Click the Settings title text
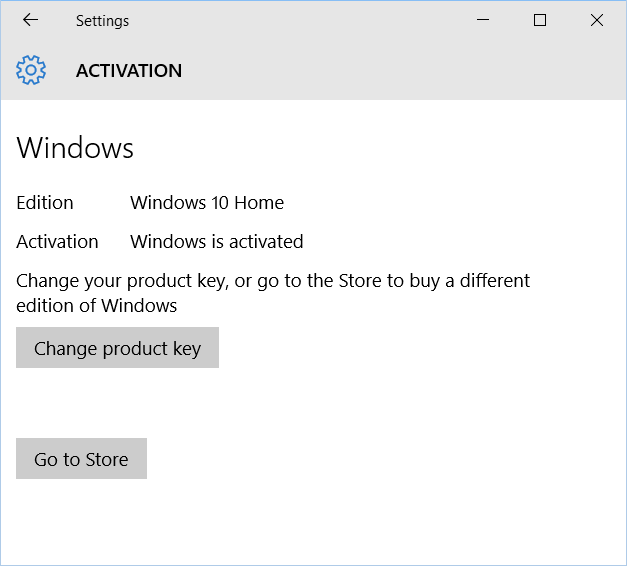This screenshot has height=566, width=627. click(102, 21)
